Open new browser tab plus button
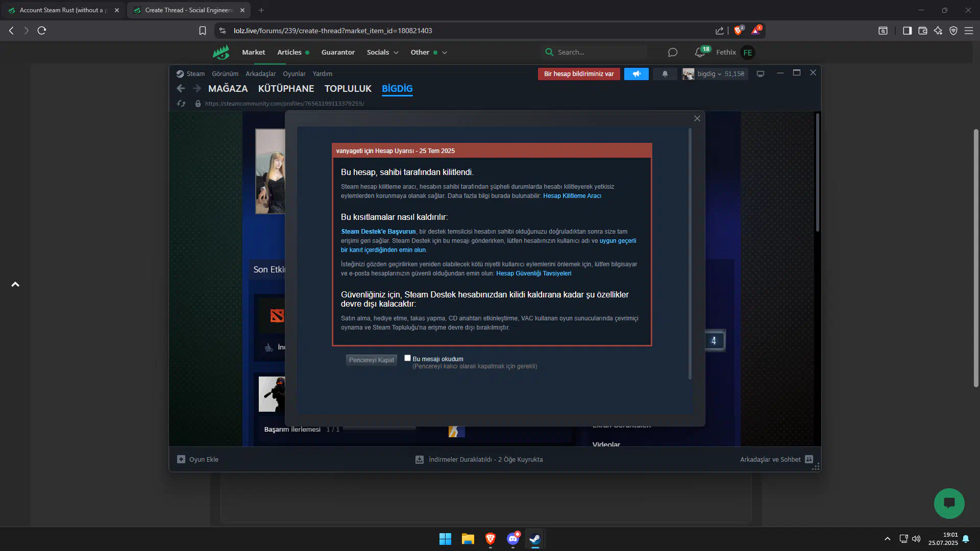This screenshot has width=980, height=551. click(261, 10)
